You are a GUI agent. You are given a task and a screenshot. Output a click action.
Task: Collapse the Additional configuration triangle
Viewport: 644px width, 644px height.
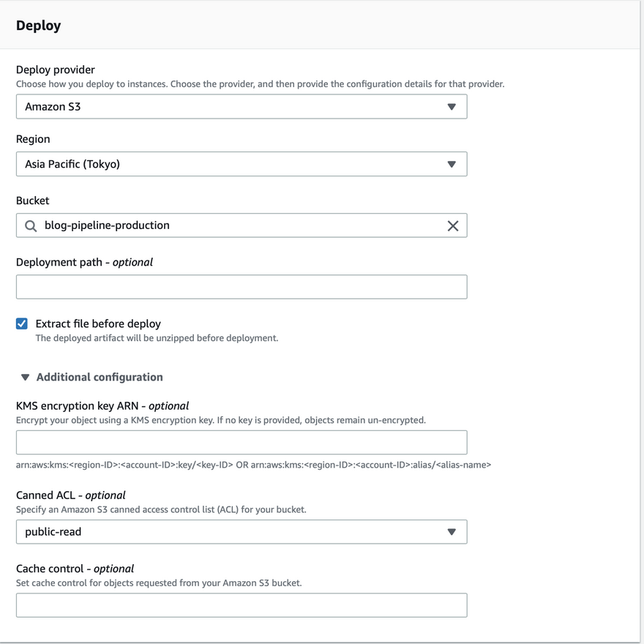[x=25, y=378]
